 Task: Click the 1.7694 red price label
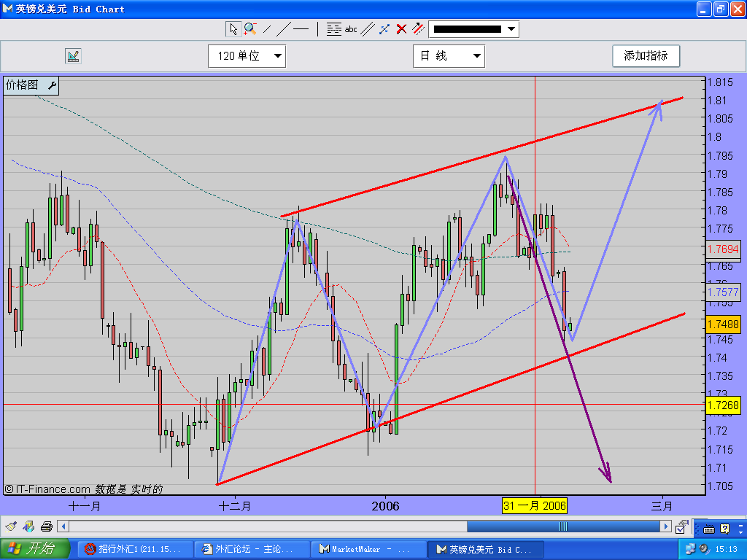tap(723, 249)
